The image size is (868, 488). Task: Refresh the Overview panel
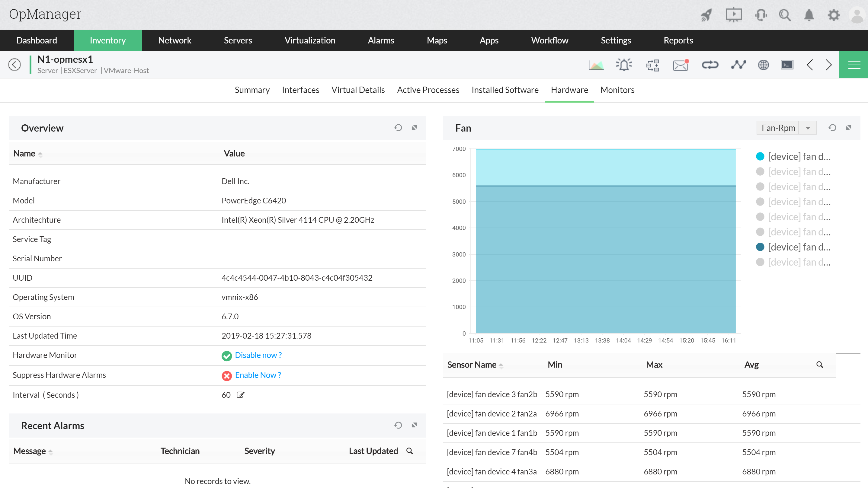(398, 128)
